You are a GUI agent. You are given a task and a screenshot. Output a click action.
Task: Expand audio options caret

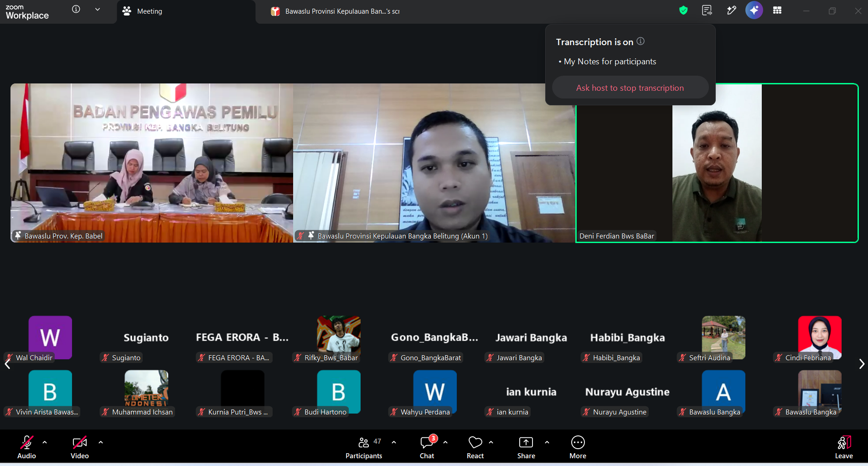[45, 442]
